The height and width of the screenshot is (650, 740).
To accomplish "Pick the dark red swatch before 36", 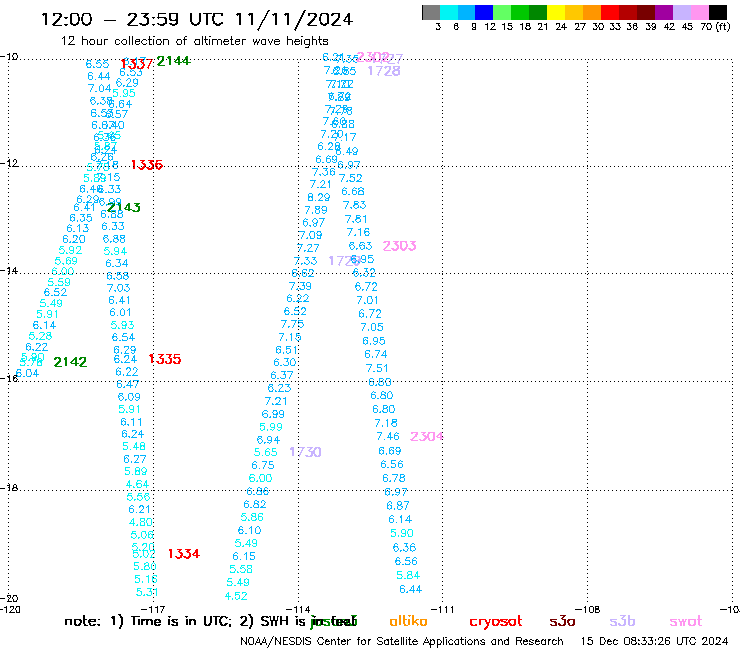I will click(628, 12).
